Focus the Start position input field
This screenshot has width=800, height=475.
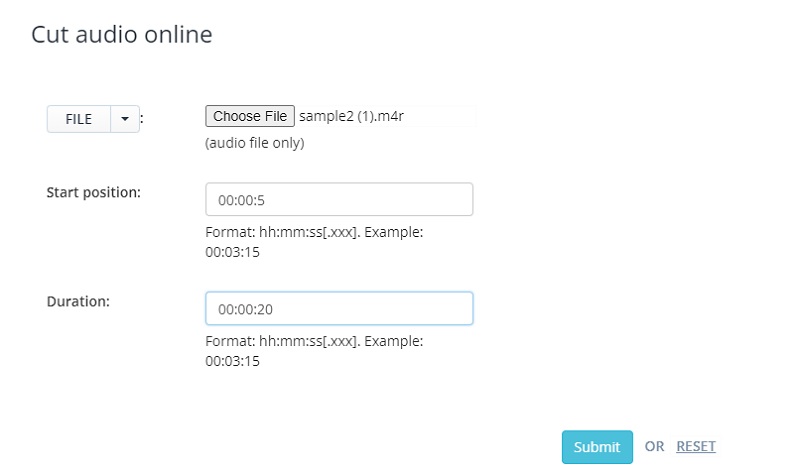339,199
